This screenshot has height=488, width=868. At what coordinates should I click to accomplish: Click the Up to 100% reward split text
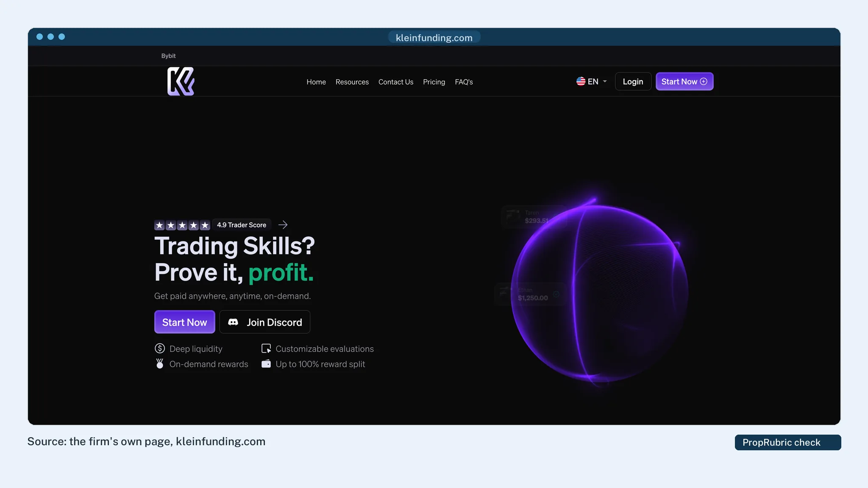(320, 364)
